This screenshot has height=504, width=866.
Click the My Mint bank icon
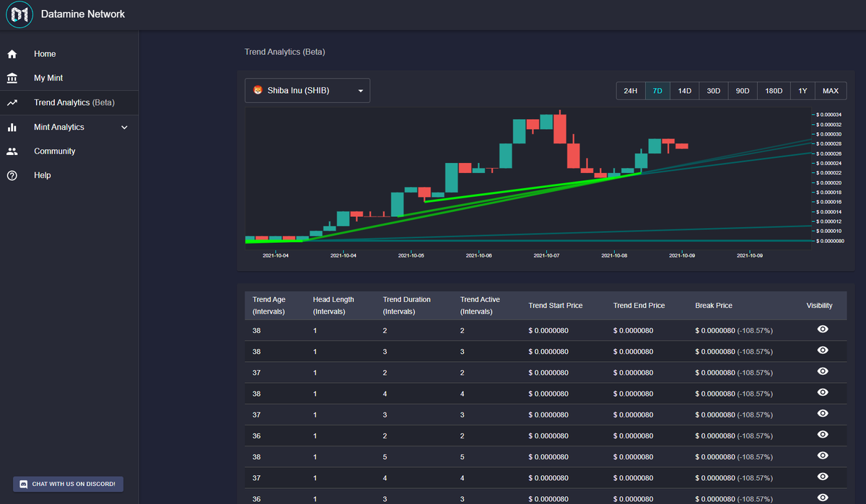pos(12,78)
